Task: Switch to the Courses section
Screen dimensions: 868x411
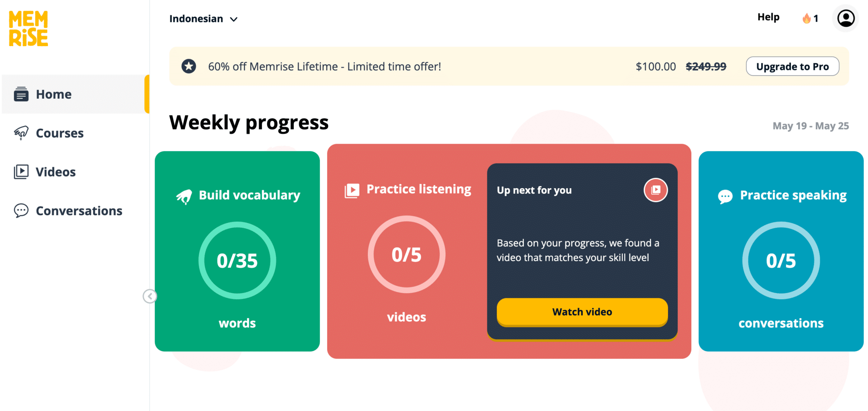Action: point(59,133)
